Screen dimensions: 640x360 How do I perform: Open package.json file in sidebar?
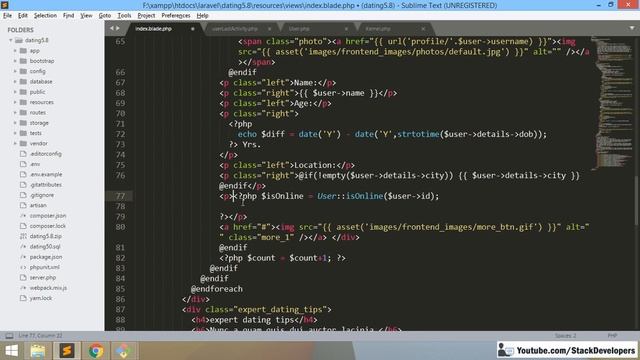(46, 257)
